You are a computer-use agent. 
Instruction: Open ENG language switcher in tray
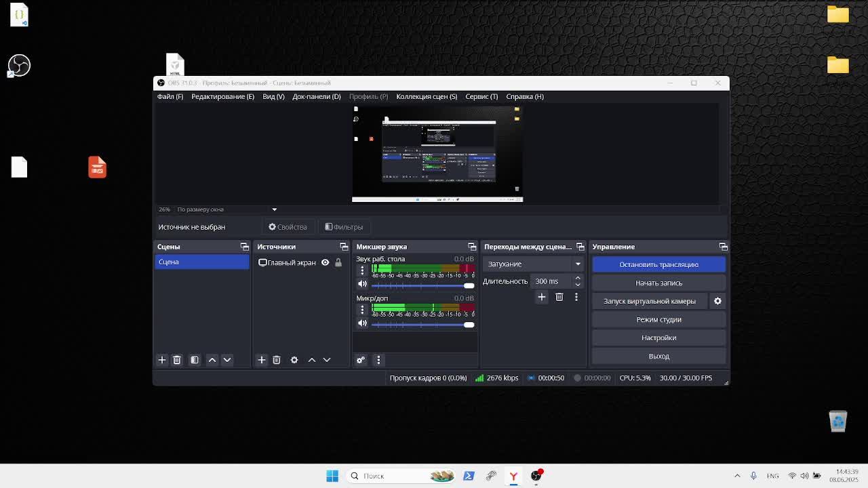click(772, 476)
